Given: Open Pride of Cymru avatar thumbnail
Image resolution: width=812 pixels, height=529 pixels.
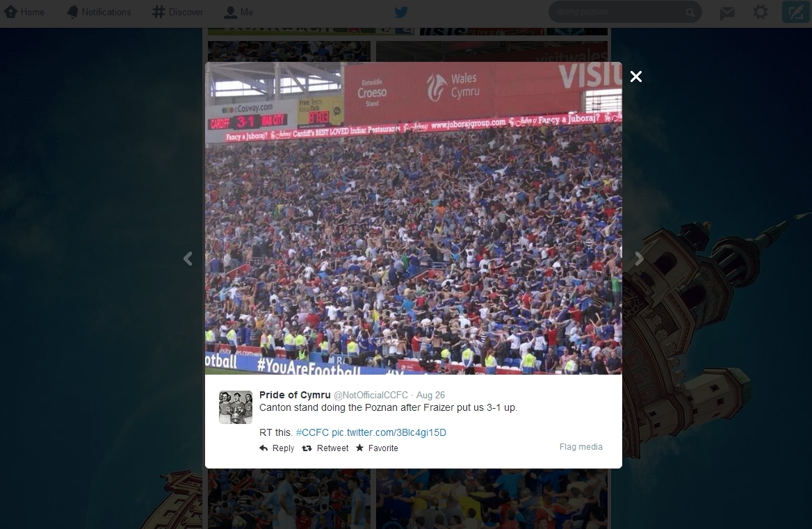Looking at the screenshot, I should click(236, 407).
